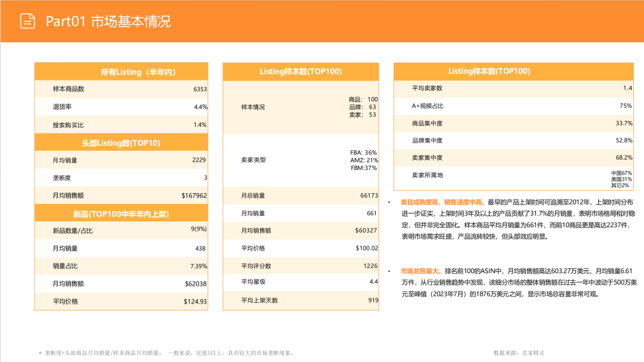
Task: Click the '卖家: 53' entry
Action: (363, 115)
